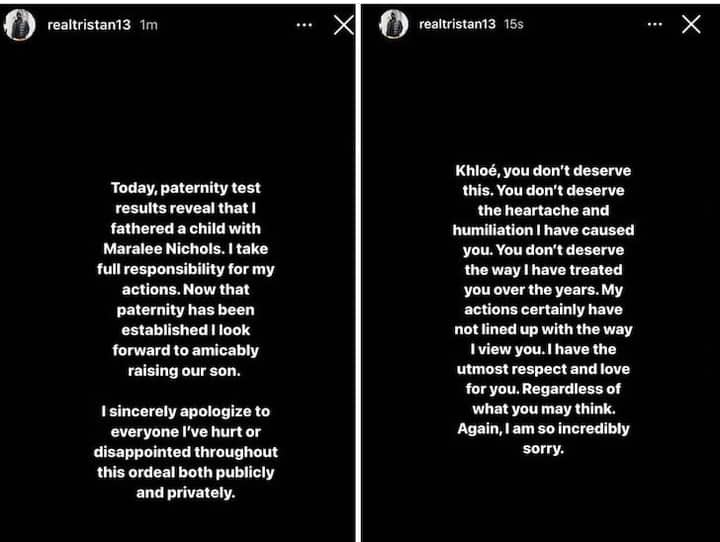Open the left story's profile picture

click(20, 25)
